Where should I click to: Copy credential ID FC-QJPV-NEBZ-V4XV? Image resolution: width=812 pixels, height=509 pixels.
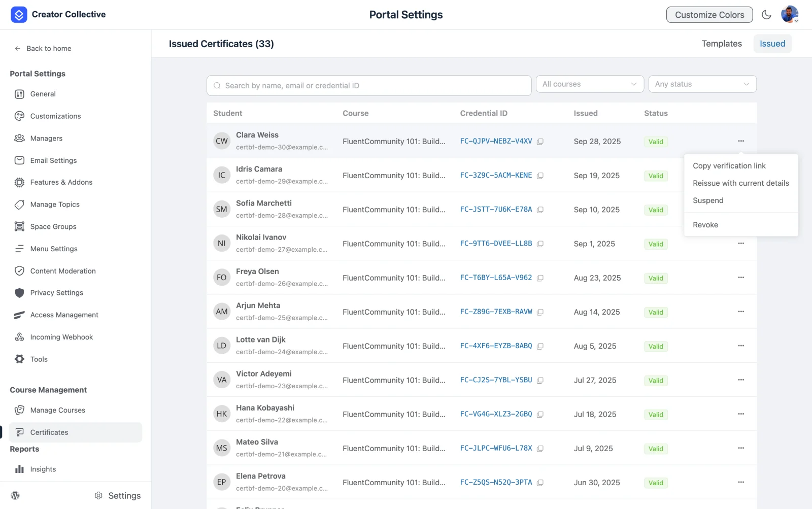540,142
